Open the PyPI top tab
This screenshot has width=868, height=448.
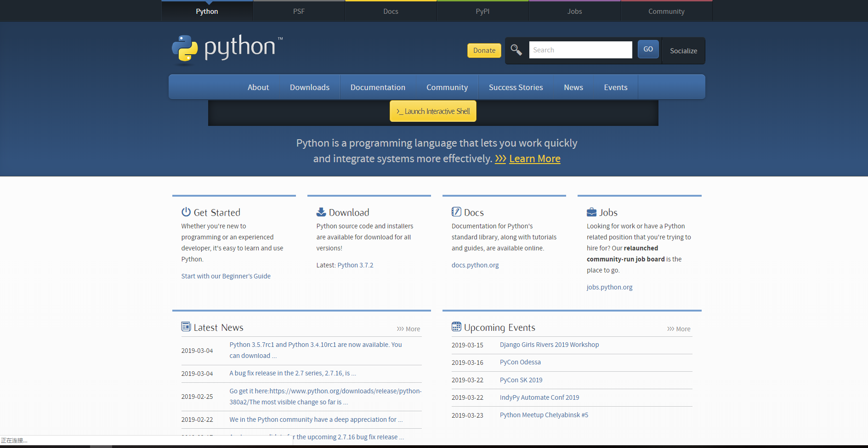[482, 11]
